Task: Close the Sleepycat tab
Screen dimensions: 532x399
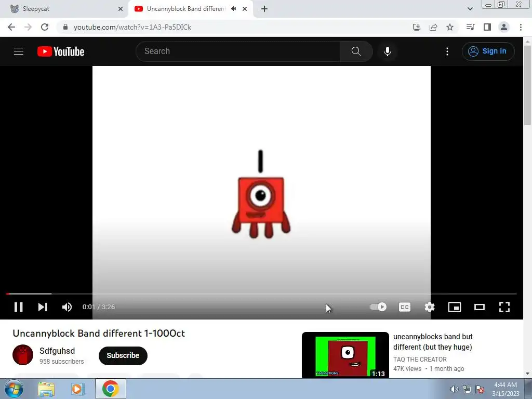Action: pyautogui.click(x=121, y=9)
